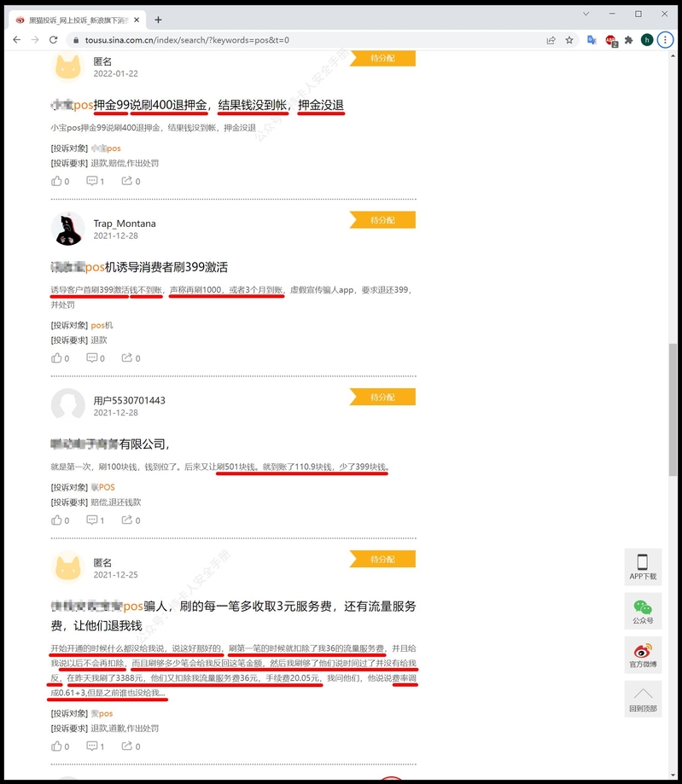
Task: Click the 待分配 badge on Trap_Montana post
Action: pos(382,220)
